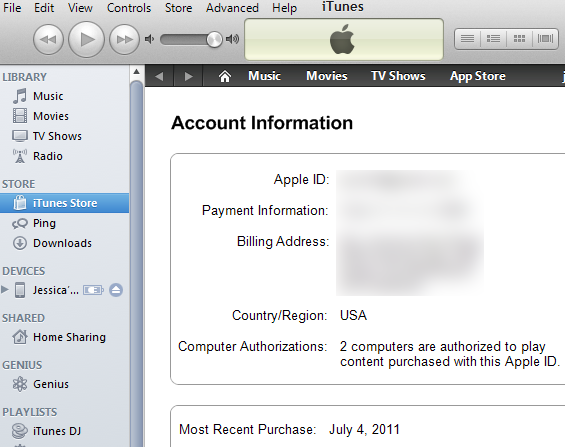Skip forward with the next track button

124,39
